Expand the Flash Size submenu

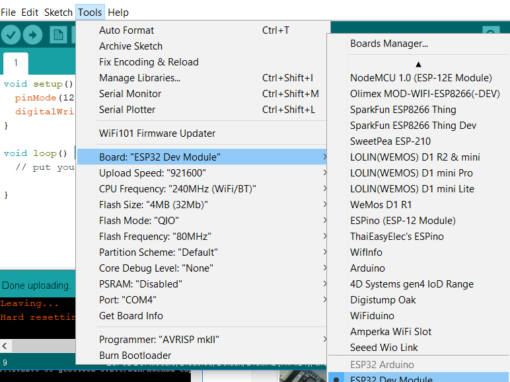pos(202,205)
